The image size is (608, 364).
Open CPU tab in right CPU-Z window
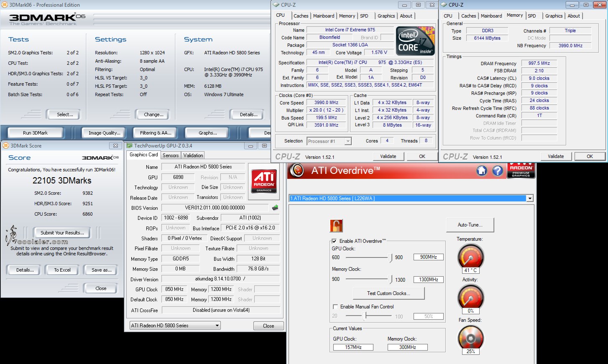pos(448,16)
